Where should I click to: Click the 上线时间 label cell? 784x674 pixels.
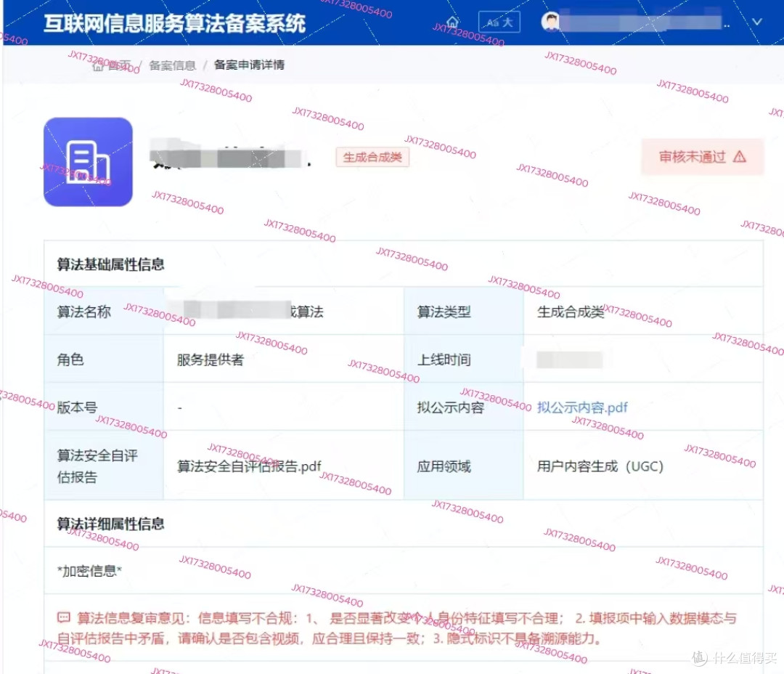(463, 359)
